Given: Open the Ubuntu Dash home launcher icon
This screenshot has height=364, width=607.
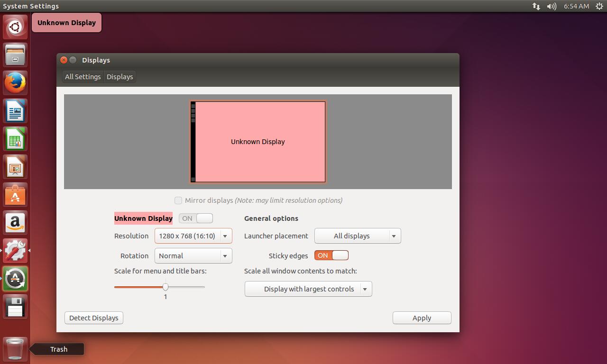Looking at the screenshot, I should click(15, 27).
